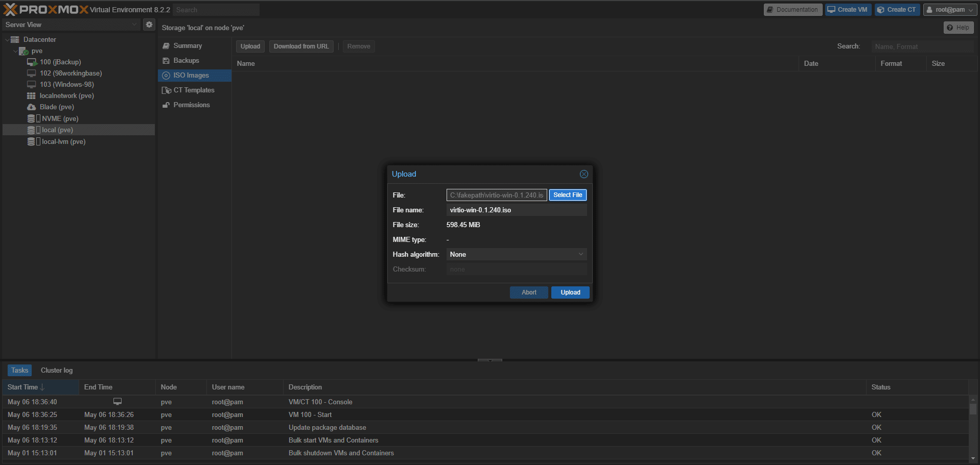Click the Proxmox logo icon
Viewport: 980px width, 465px height.
tap(11, 9)
